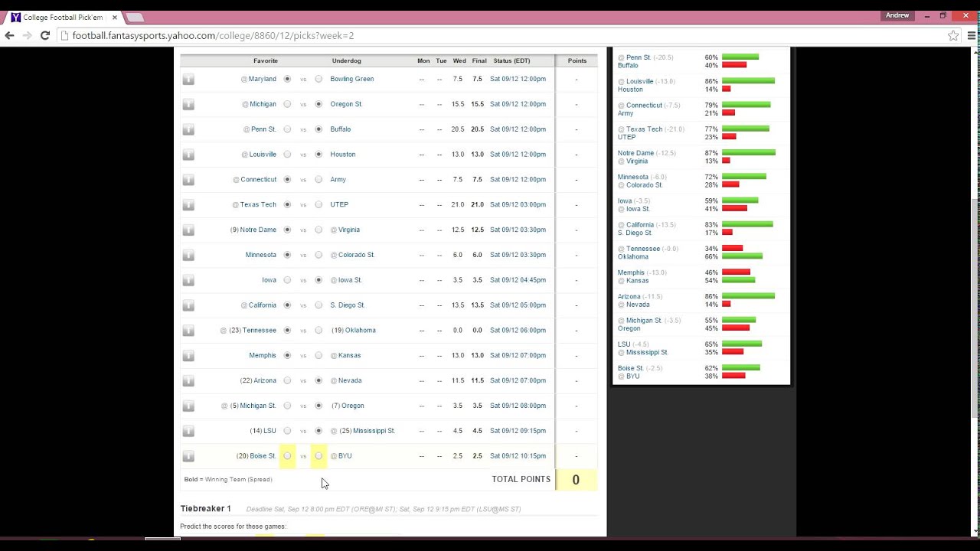Open game info icon for LSU row

pos(188,431)
